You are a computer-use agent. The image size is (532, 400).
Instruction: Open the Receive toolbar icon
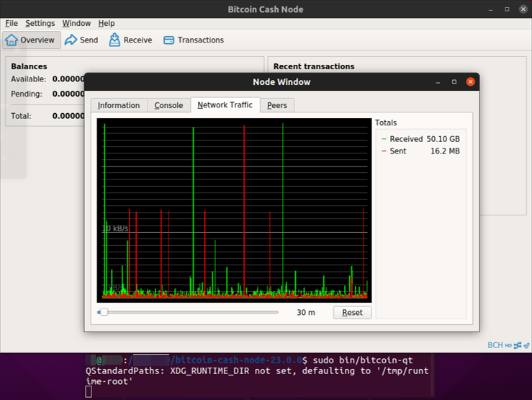click(x=114, y=40)
